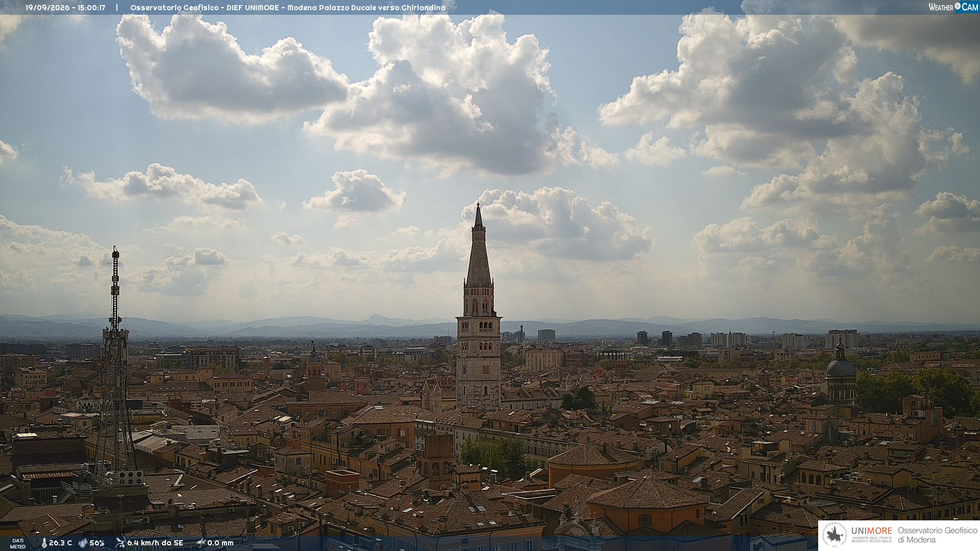980x551 pixels.
Task: Click the 26.3 C temperature reading
Action: pos(61,543)
